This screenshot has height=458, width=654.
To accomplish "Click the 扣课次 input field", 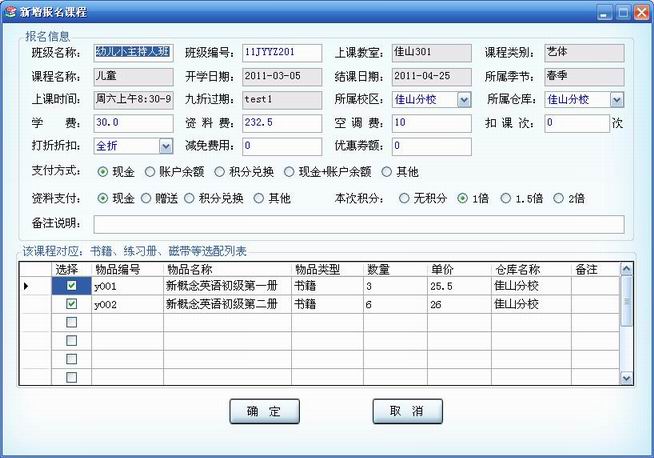I will tap(577, 123).
